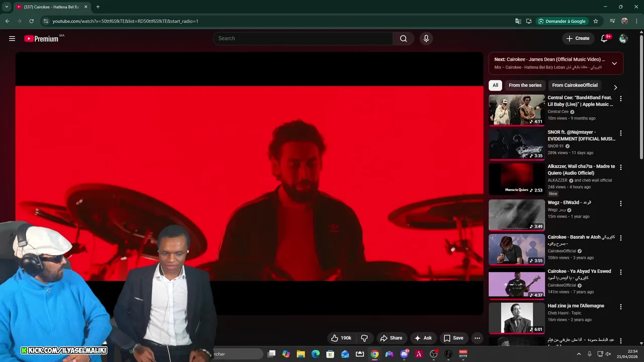Open Chrome media controls icon
644x362 pixels.
click(x=612, y=21)
